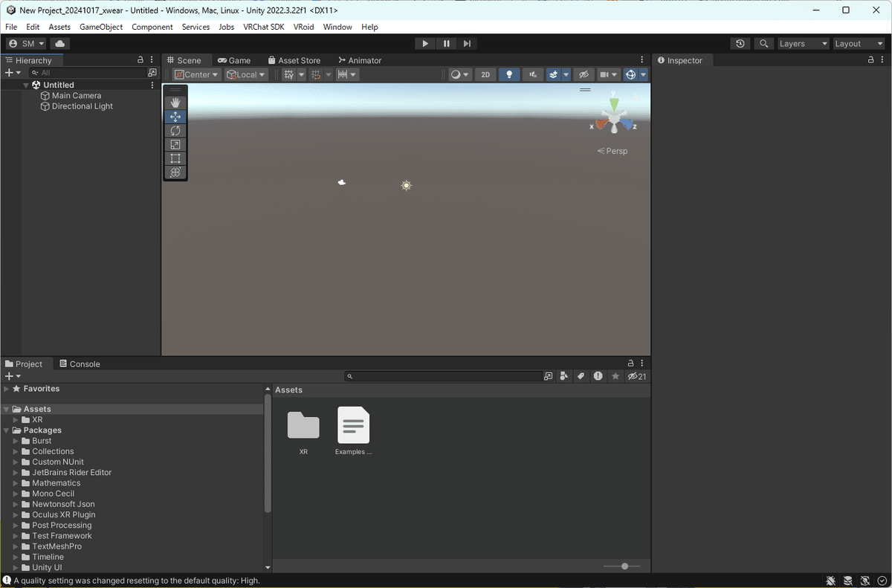Screen dimensions: 892x588
Task: Open the Layers dropdown
Action: [803, 44]
